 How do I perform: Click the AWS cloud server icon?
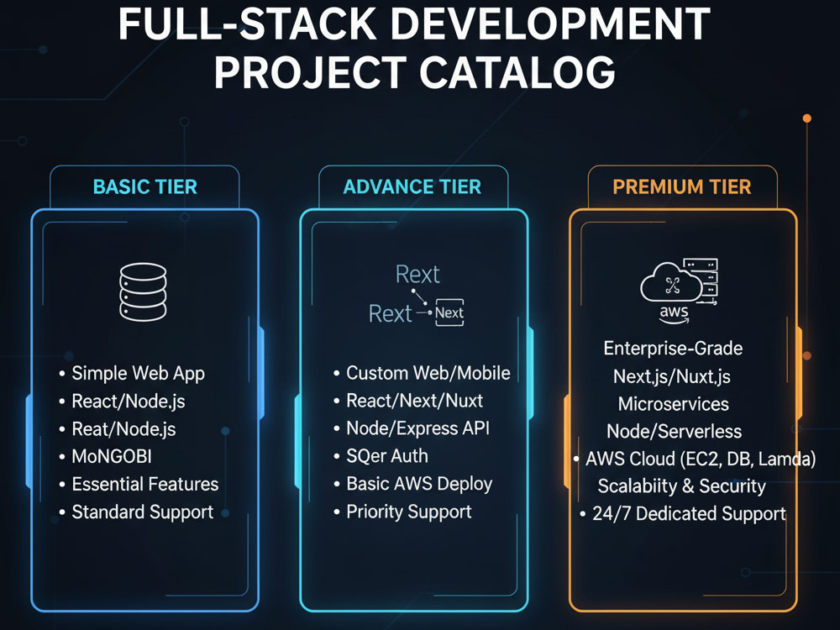click(x=679, y=291)
